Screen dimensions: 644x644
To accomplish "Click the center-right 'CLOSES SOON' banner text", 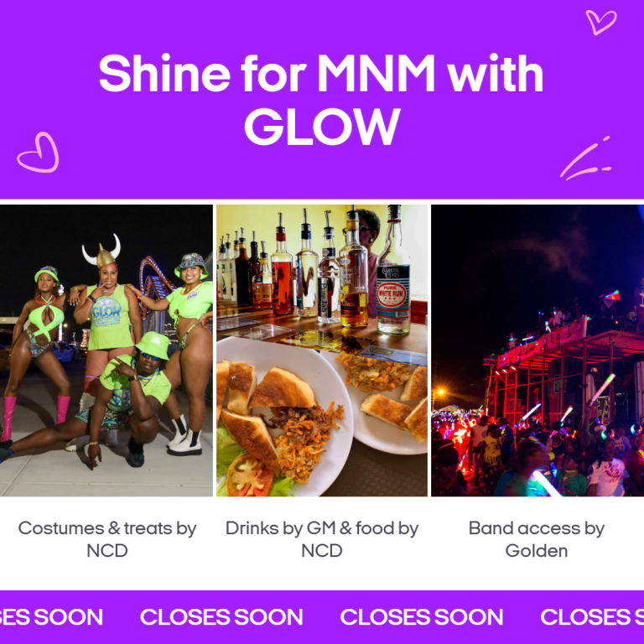I will coord(422,617).
